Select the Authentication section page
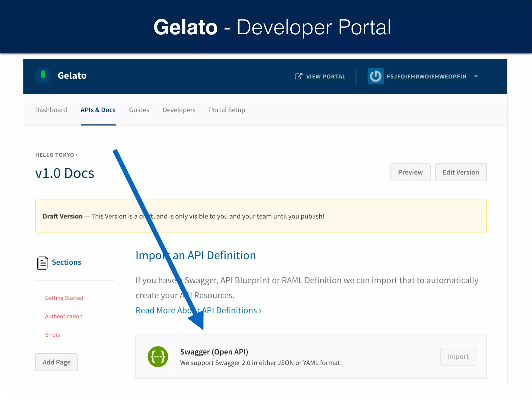Image resolution: width=532 pixels, height=399 pixels. tap(64, 316)
